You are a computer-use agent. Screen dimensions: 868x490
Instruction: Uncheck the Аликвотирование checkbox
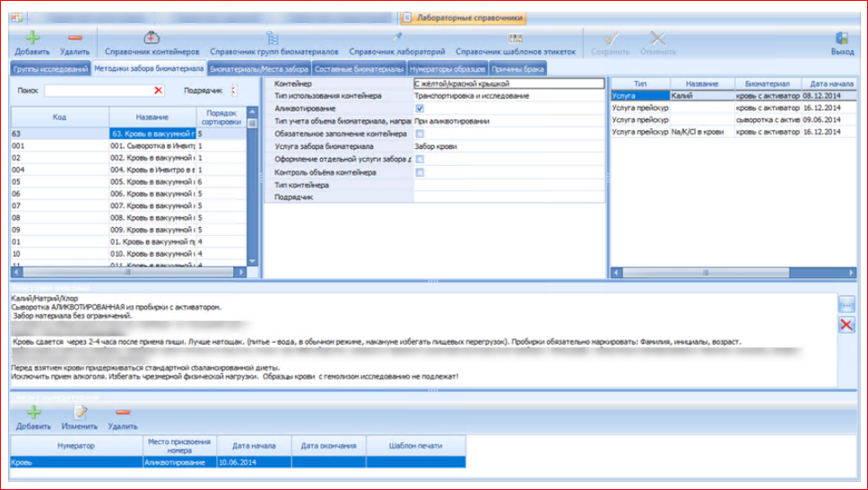[420, 108]
